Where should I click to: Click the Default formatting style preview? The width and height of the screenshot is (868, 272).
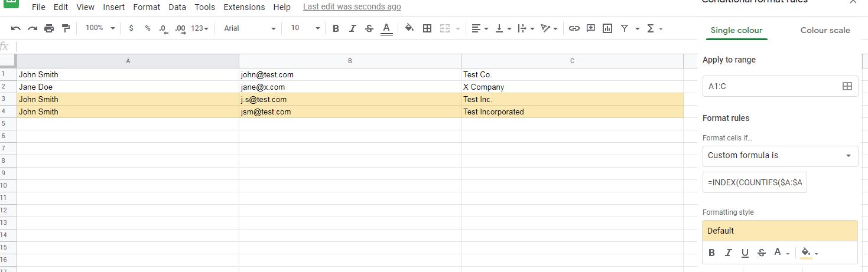point(780,231)
